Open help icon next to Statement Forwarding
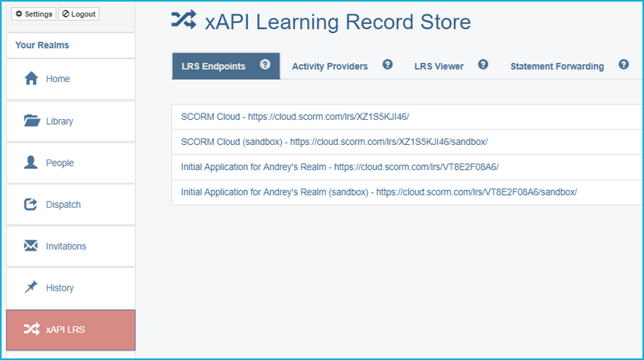The height and width of the screenshot is (360, 644). tap(623, 64)
